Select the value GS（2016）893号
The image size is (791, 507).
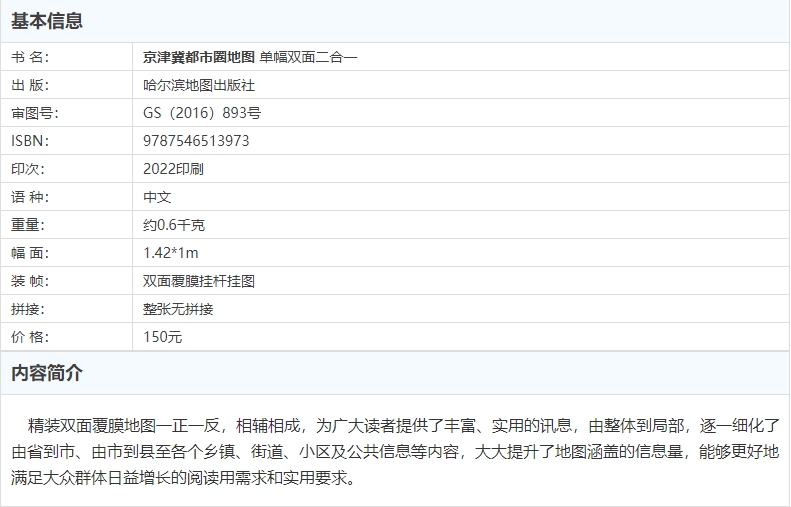(x=202, y=113)
